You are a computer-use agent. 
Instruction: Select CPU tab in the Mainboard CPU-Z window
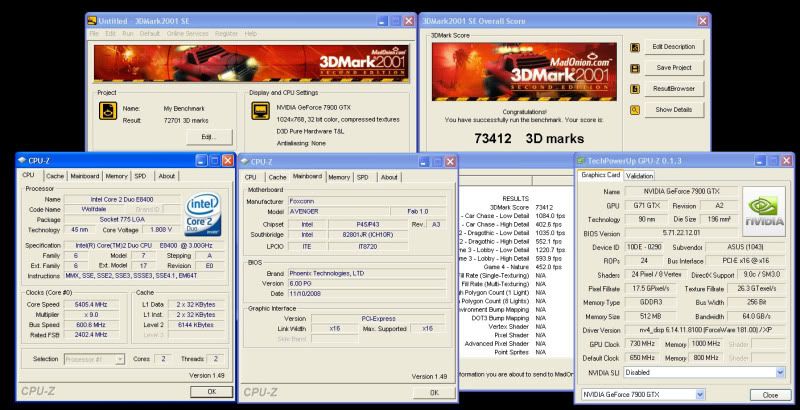[251, 177]
